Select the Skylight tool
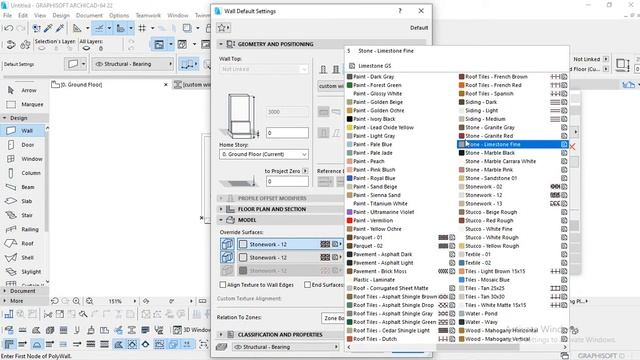Image resolution: width=640 pixels, height=360 pixels. [x=24, y=271]
